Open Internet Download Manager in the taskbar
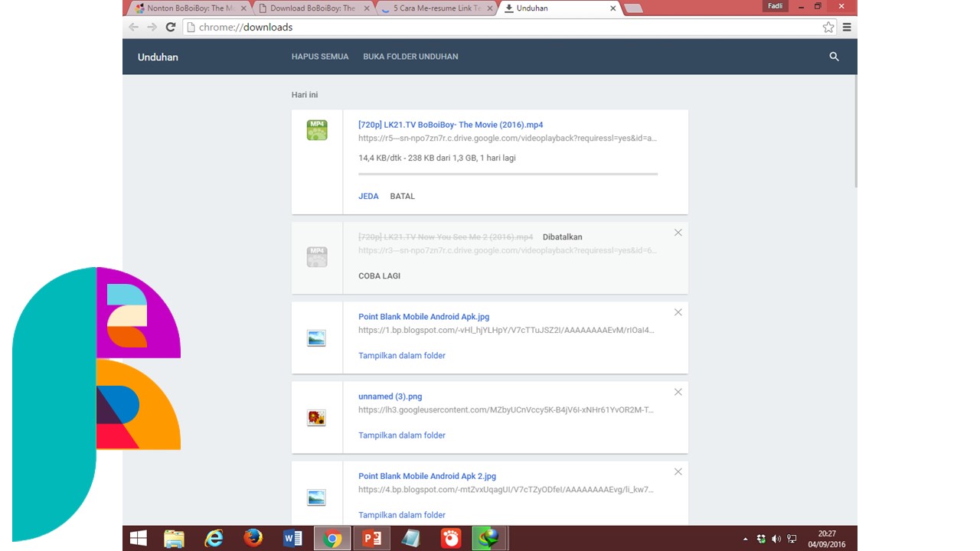This screenshot has width=980, height=551. pyautogui.click(x=490, y=539)
